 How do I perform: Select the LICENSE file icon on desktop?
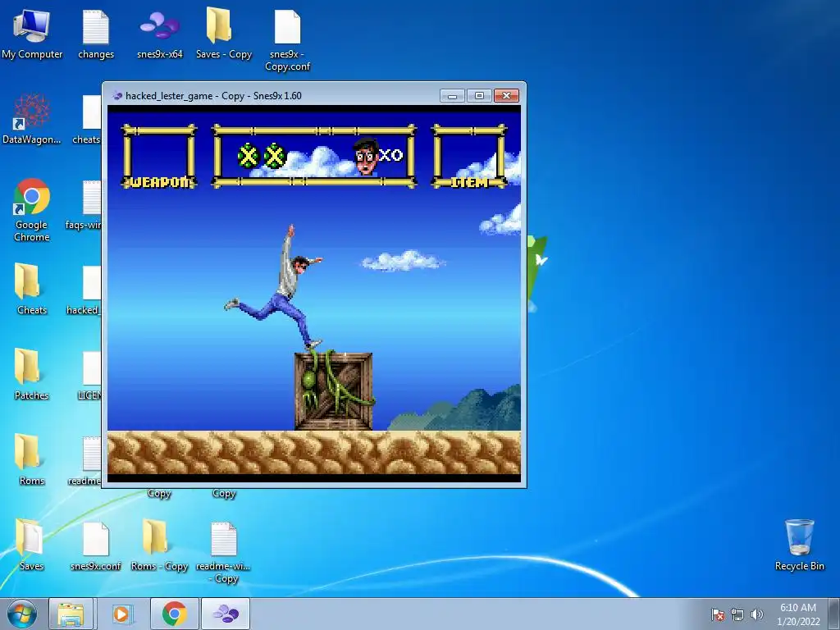tap(90, 375)
